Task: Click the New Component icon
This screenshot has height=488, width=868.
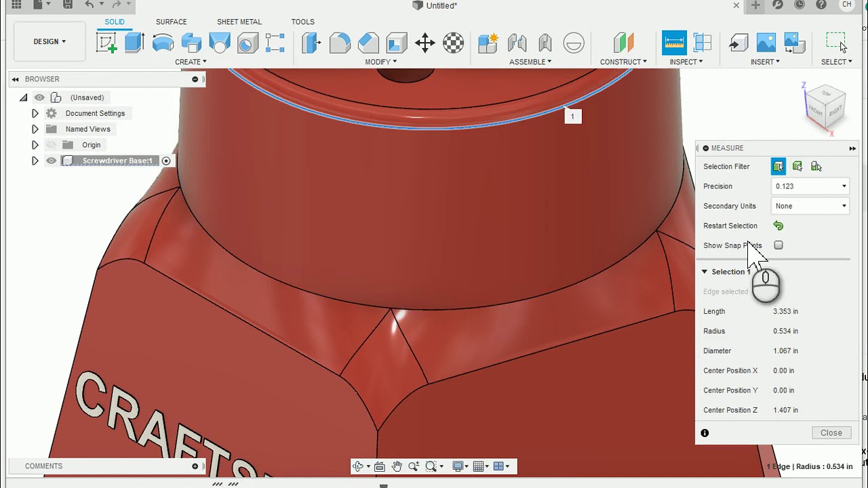Action: 488,43
